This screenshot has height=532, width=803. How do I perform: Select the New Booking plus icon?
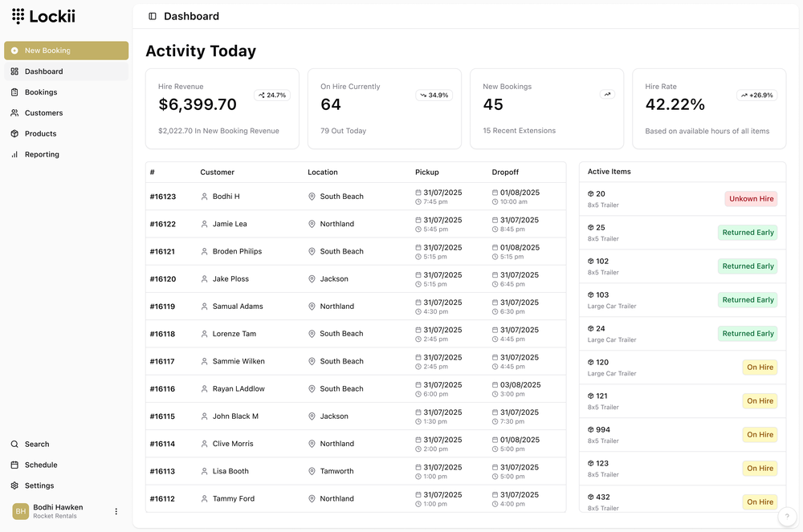14,50
